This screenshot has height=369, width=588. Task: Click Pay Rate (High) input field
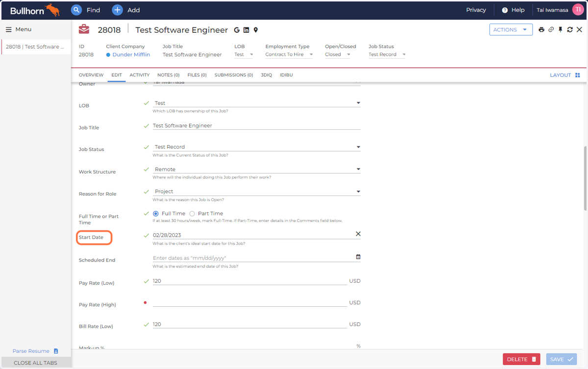click(250, 302)
